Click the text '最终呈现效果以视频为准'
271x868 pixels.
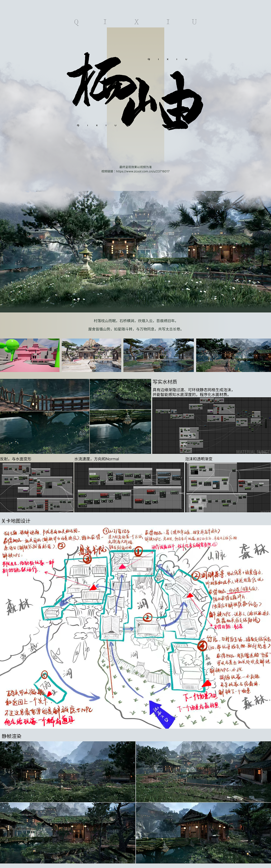pyautogui.click(x=135, y=167)
